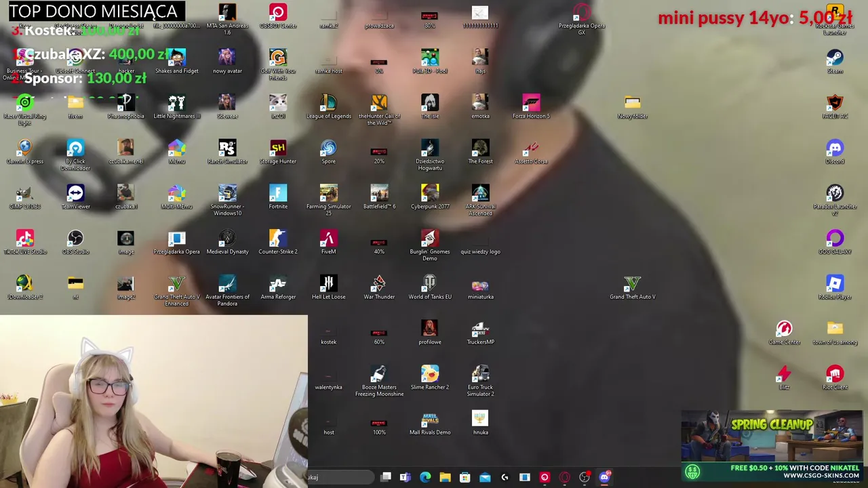Open Mail app in taskbar

(x=485, y=477)
